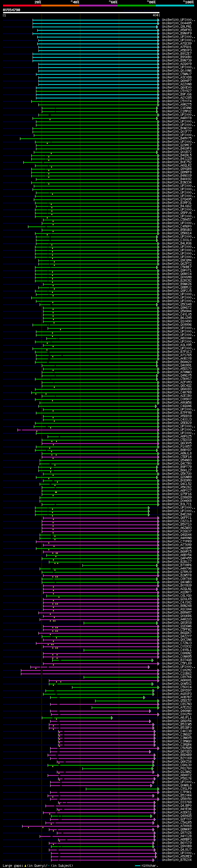
Task: Select the UniRef100_C5KBE7 label
Action: point(176,267)
